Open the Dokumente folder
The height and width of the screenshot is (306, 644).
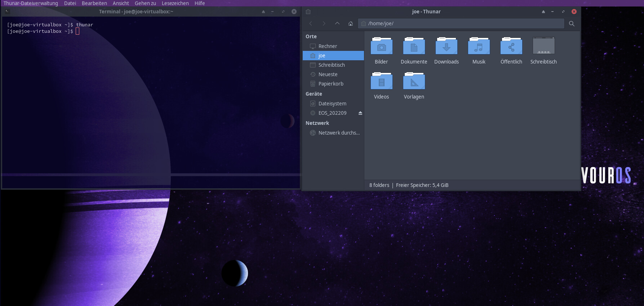point(414,51)
